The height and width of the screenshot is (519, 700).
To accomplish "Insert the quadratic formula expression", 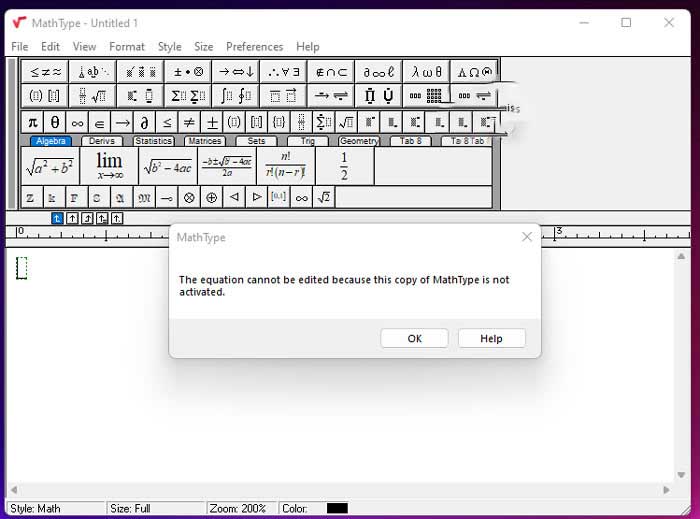I will [x=227, y=166].
